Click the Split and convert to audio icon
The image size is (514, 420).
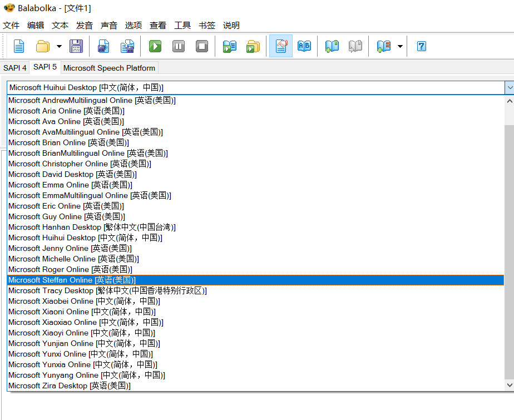(127, 46)
